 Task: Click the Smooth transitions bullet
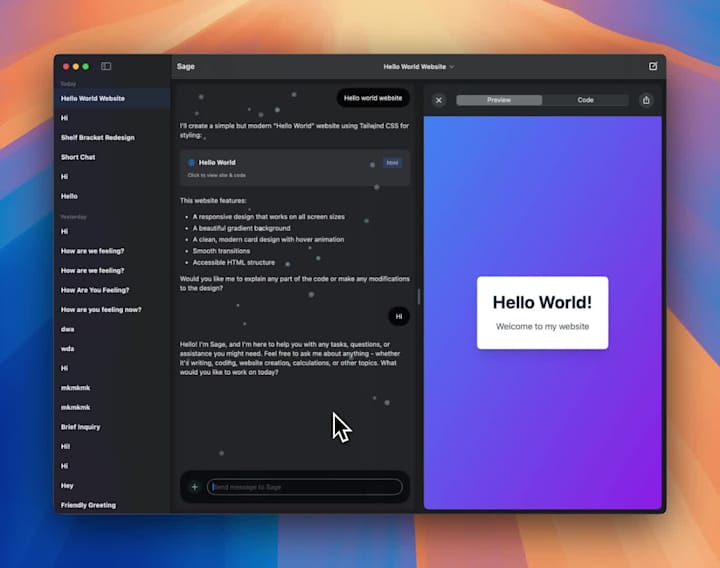coord(221,251)
